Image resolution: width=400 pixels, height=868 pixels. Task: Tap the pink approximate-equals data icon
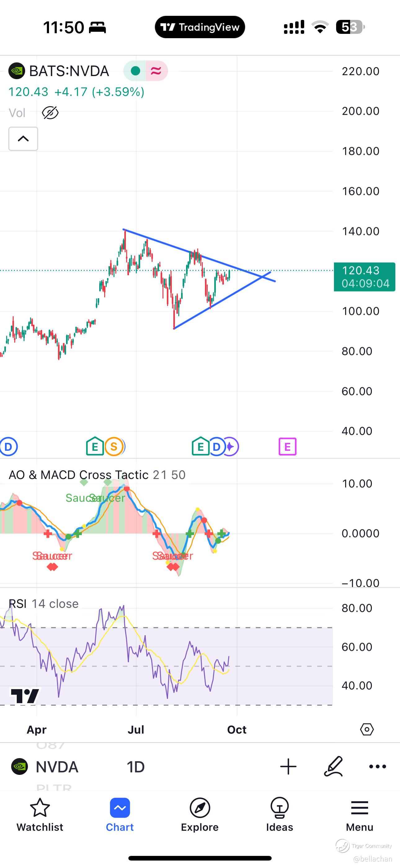tap(156, 71)
